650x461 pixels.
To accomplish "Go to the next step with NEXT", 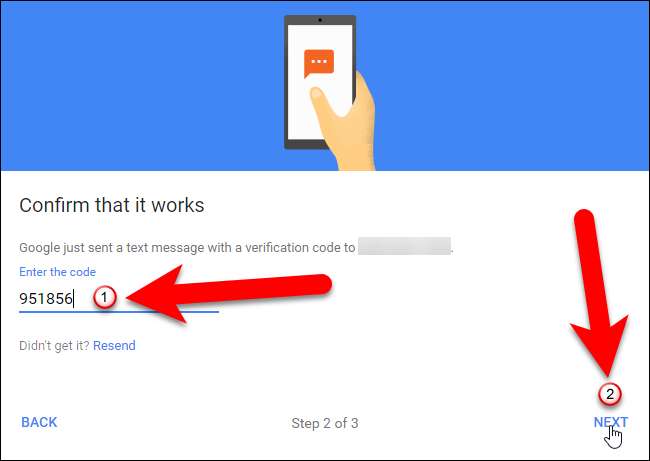I will [611, 422].
